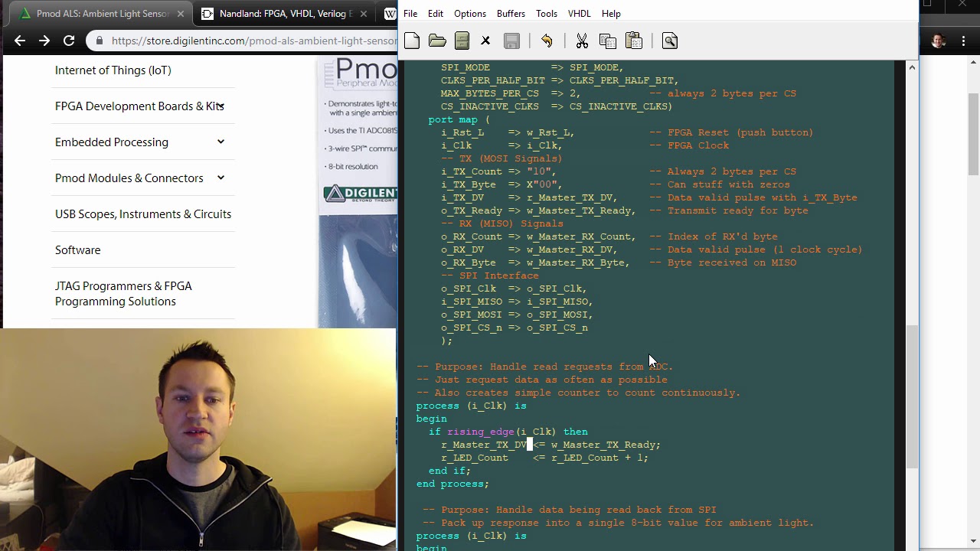This screenshot has height=551, width=980.
Task: Open the File menu
Action: tap(410, 14)
